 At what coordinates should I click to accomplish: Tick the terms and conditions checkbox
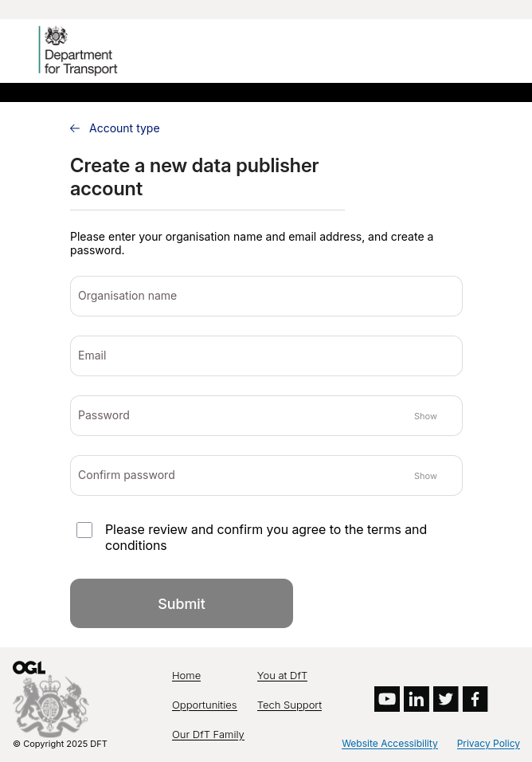[x=84, y=530]
